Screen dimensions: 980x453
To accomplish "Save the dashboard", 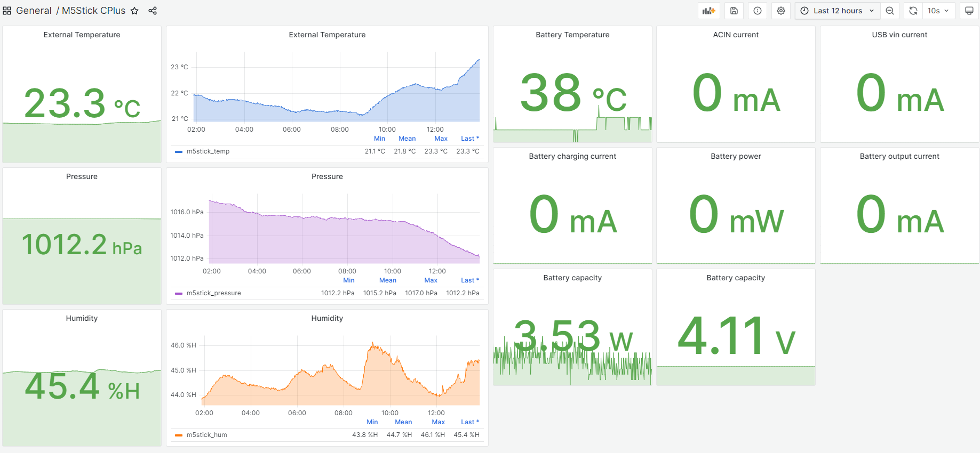I will tap(734, 11).
